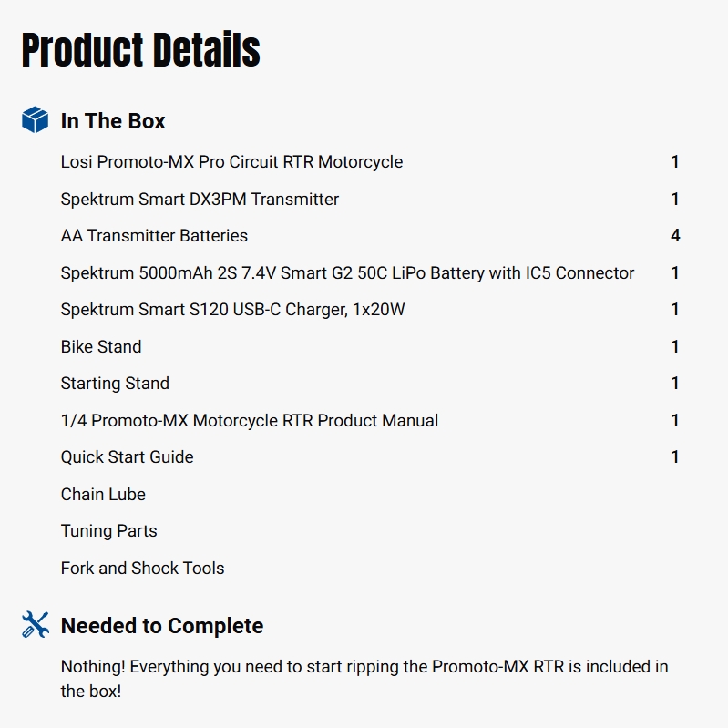This screenshot has height=728, width=728.
Task: Click the blue box icon beside In The Box
Action: [35, 120]
